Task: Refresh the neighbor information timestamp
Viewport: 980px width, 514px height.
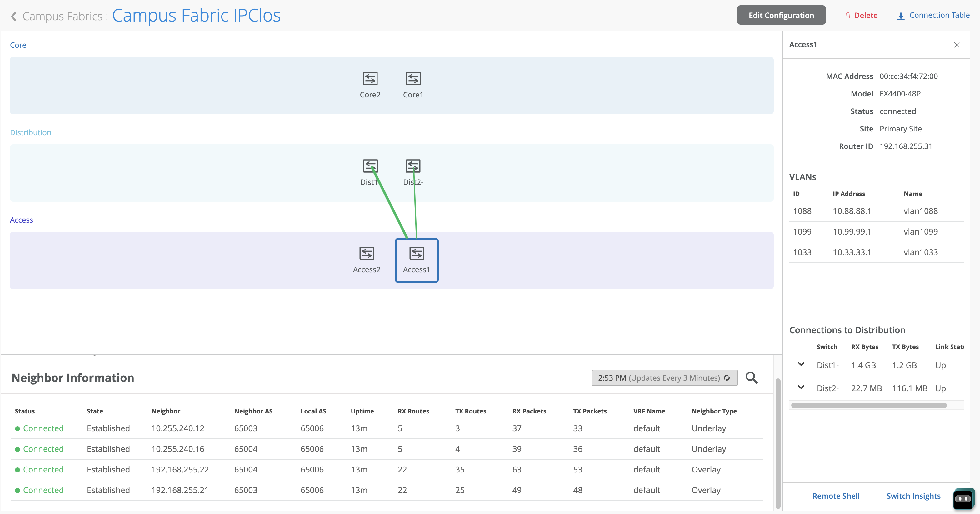Action: coord(727,378)
